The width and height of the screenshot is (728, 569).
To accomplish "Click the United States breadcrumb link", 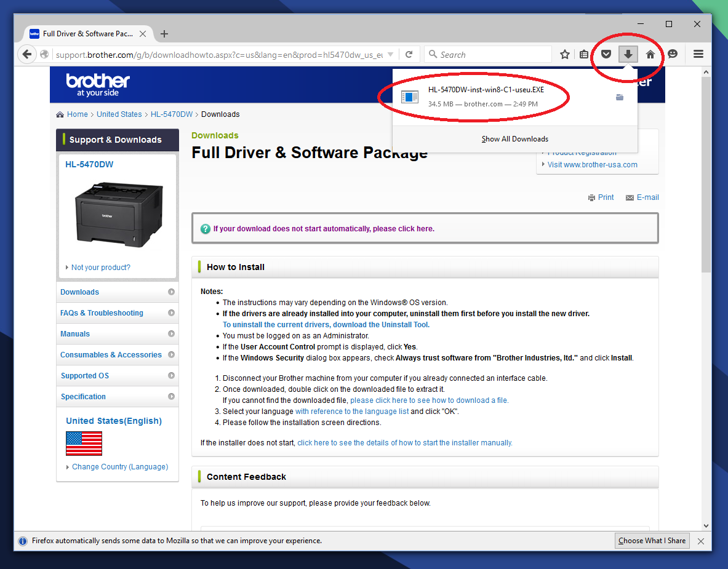I will 119,114.
